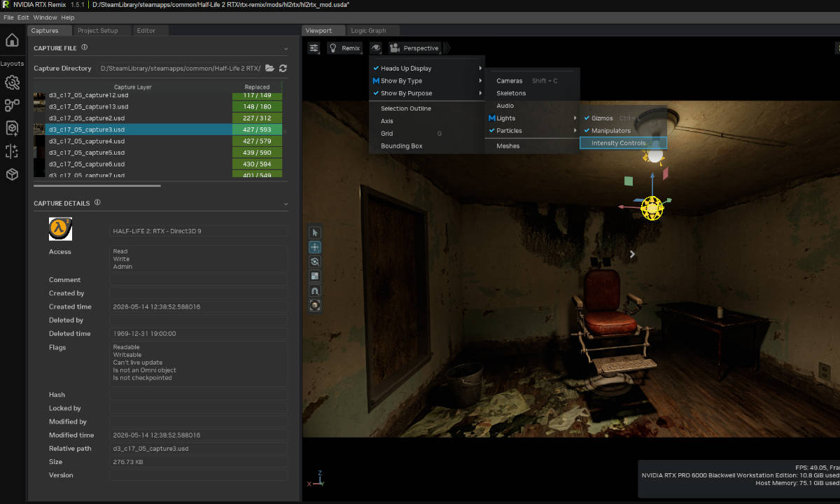This screenshot has height=504, width=840.
Task: Click the Half-Life lambda game icon
Action: [60, 229]
